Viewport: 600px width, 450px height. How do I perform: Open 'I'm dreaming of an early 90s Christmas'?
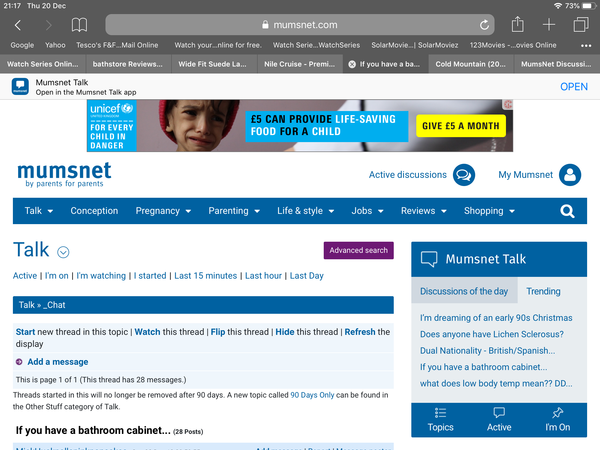496,318
